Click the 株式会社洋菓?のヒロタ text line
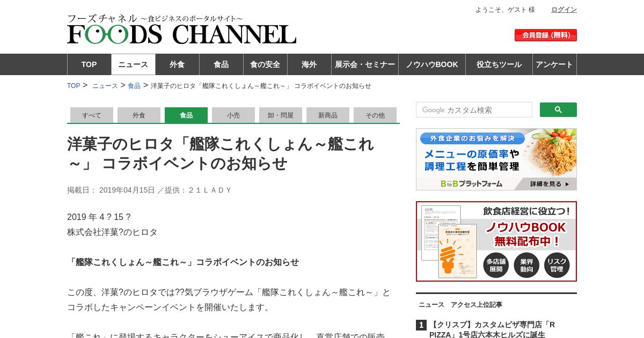This screenshot has width=644, height=338. [112, 232]
